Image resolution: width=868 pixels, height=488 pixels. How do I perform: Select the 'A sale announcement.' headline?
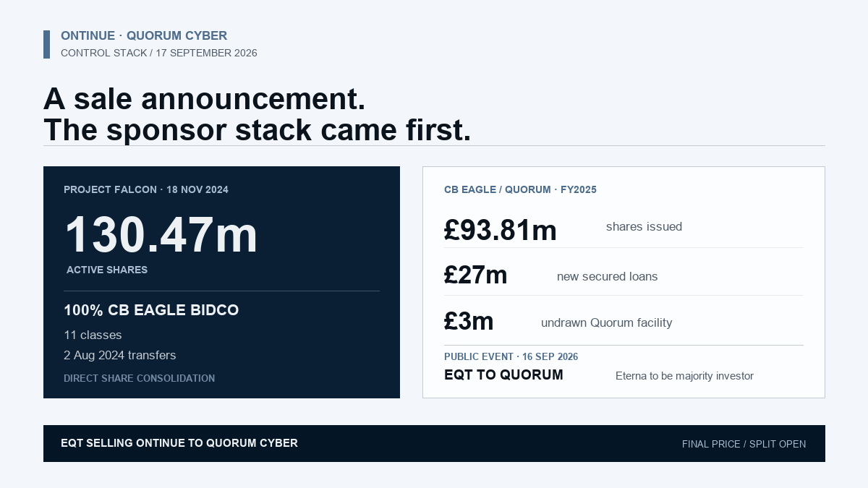[205, 98]
